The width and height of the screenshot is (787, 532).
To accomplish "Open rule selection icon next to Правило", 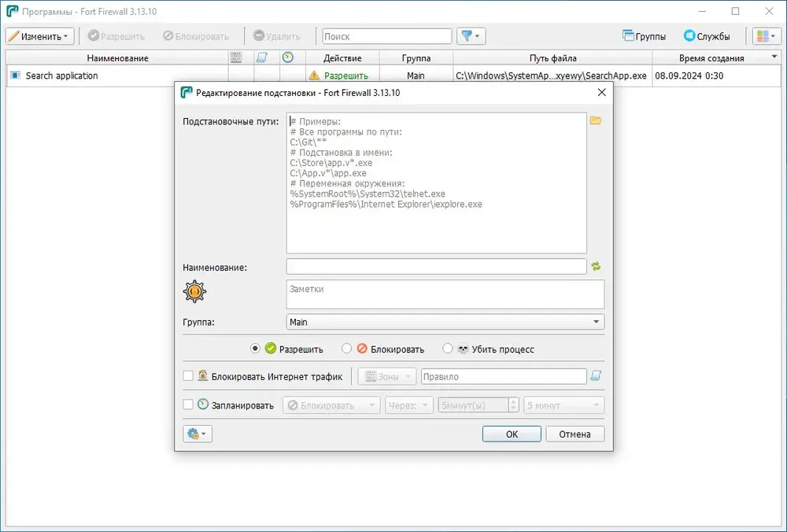I will (596, 376).
